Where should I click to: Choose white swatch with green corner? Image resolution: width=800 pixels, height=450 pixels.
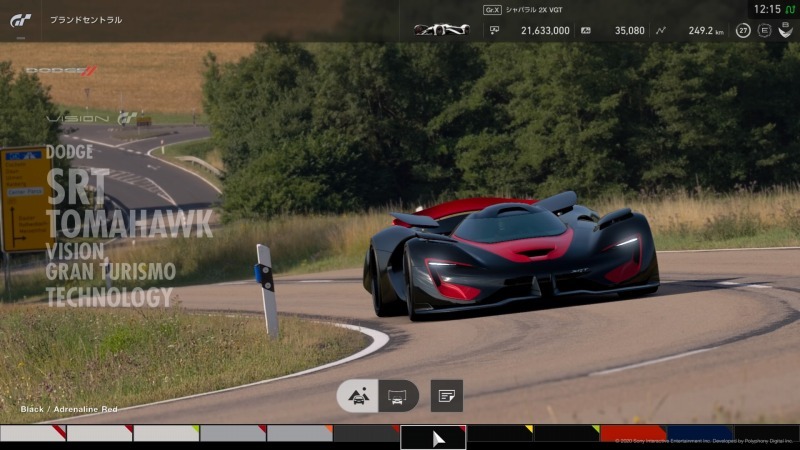[x=166, y=433]
